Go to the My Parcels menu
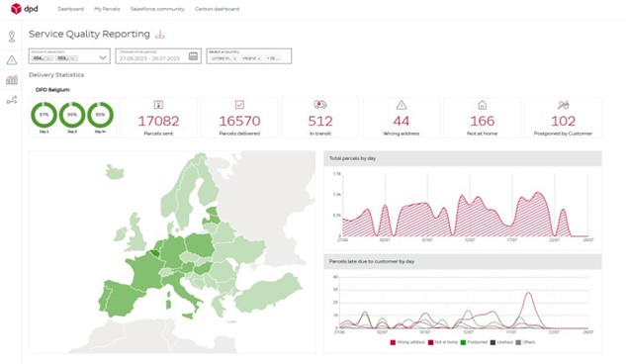This screenshot has width=626, height=364. point(107,9)
